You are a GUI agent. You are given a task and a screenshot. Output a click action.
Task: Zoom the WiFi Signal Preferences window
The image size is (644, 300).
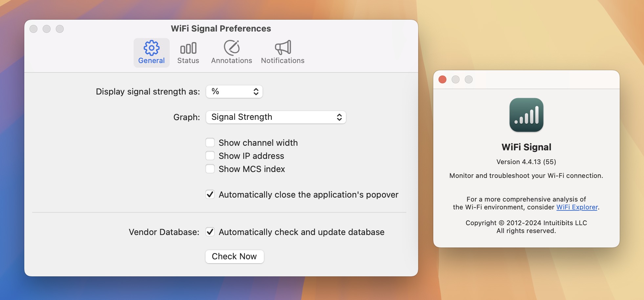(x=60, y=29)
